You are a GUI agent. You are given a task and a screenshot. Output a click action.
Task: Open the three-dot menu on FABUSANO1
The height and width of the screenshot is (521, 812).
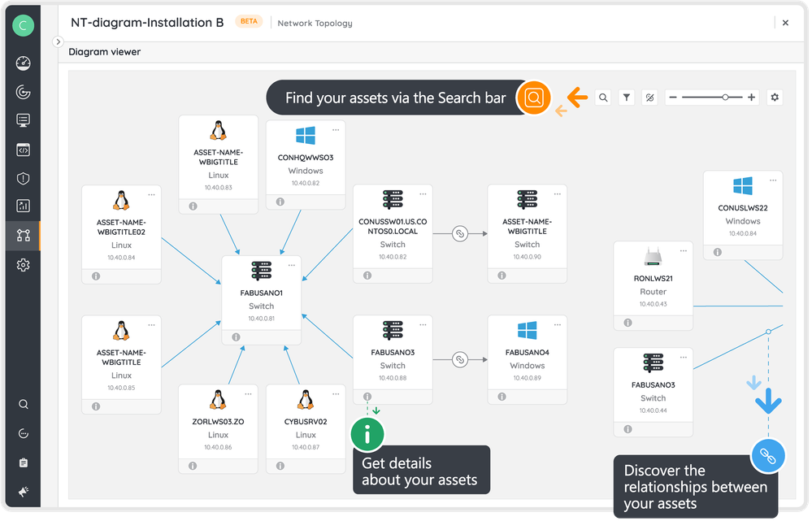(x=291, y=264)
